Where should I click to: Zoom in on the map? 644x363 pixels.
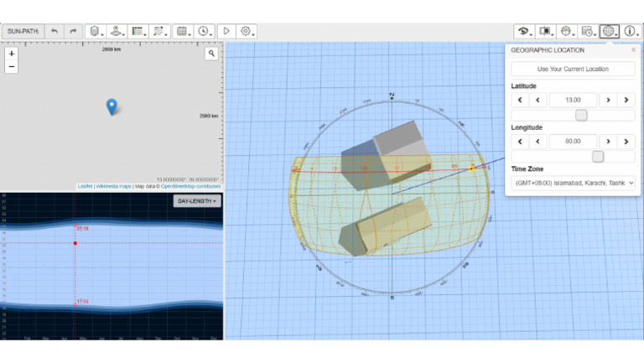(11, 53)
